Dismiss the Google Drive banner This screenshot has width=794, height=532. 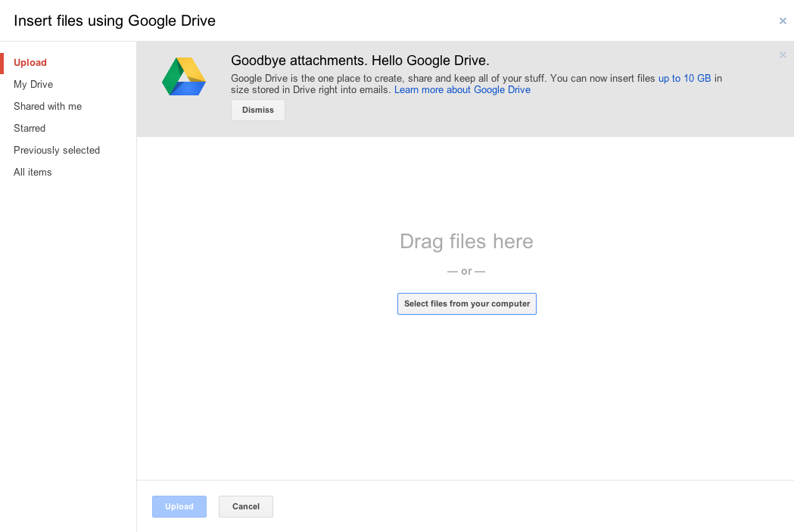(258, 110)
